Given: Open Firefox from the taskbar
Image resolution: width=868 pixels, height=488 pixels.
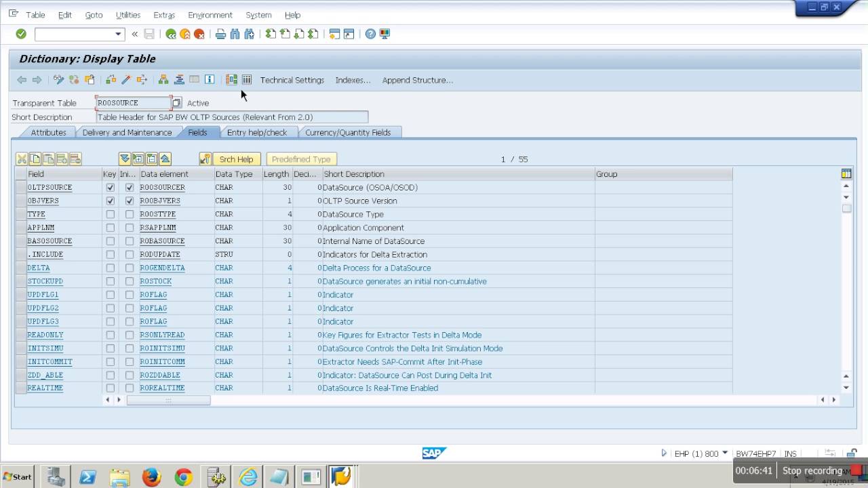Looking at the screenshot, I should [x=152, y=477].
